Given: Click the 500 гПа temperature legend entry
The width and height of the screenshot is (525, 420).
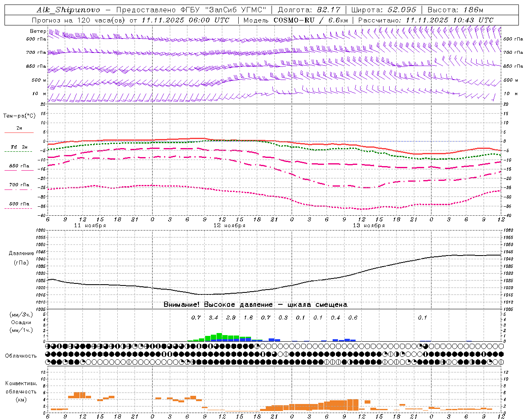Looking at the screenshot, I should pyautogui.click(x=19, y=204).
